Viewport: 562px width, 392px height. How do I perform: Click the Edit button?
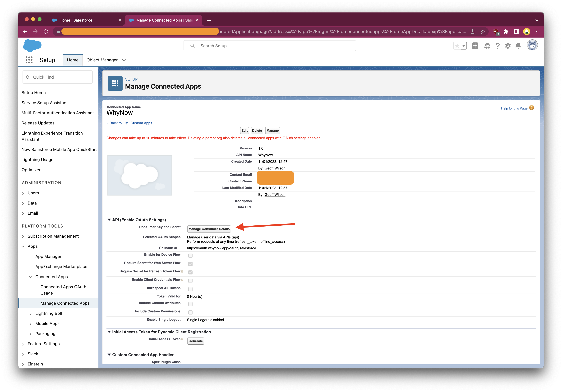click(x=244, y=131)
